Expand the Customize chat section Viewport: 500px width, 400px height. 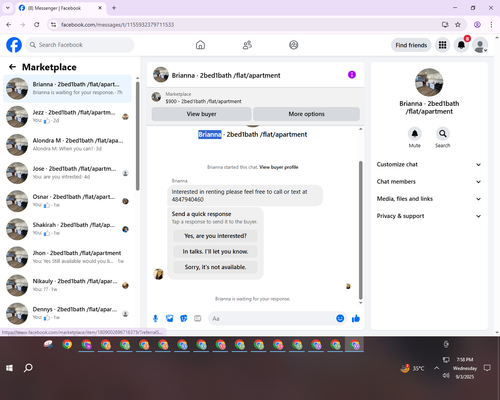coord(429,164)
